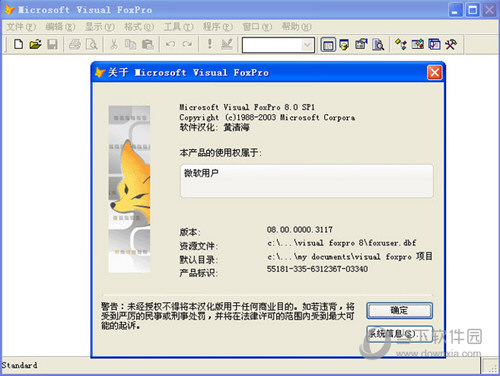Click the Modify Form icon beside Run
The image size is (500, 376).
227,44
